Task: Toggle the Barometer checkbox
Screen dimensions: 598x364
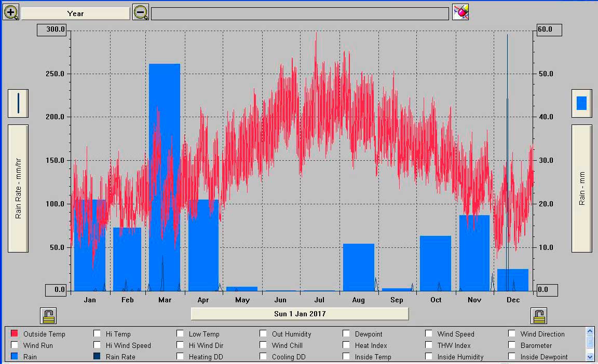Action: click(512, 345)
